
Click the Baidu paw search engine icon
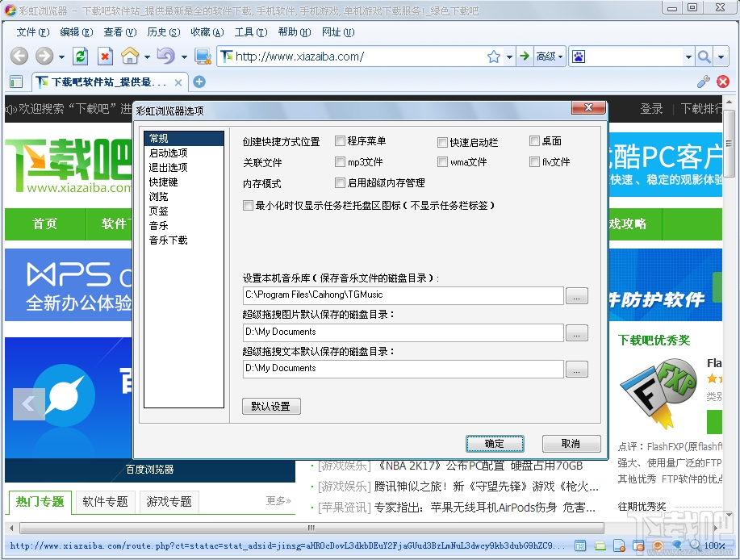(x=578, y=56)
